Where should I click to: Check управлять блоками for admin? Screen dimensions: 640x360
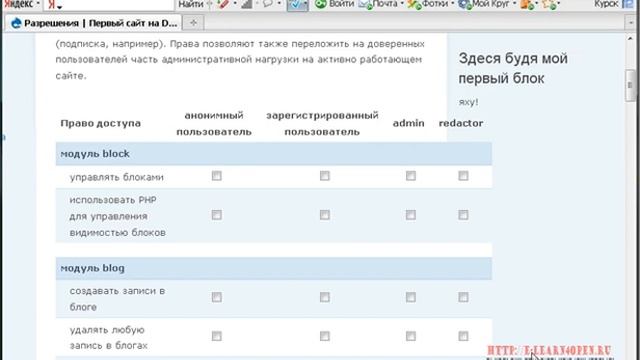point(411,176)
